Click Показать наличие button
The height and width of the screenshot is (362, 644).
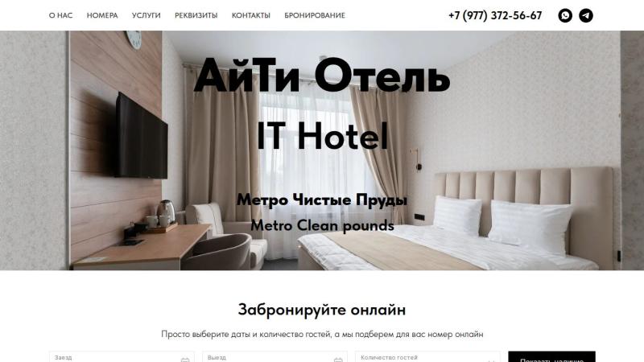[551, 356]
